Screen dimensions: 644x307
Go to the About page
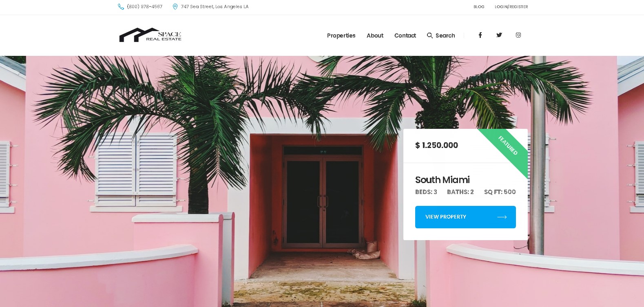[375, 35]
